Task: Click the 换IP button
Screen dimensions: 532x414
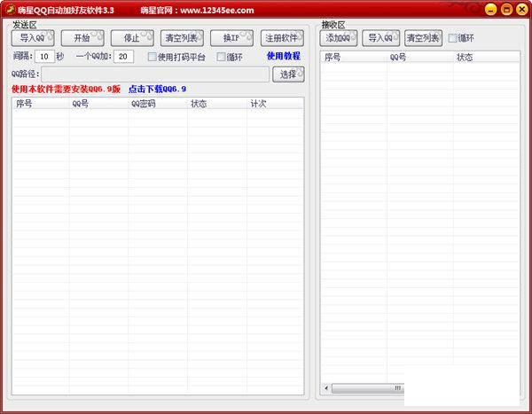Action: coord(231,38)
